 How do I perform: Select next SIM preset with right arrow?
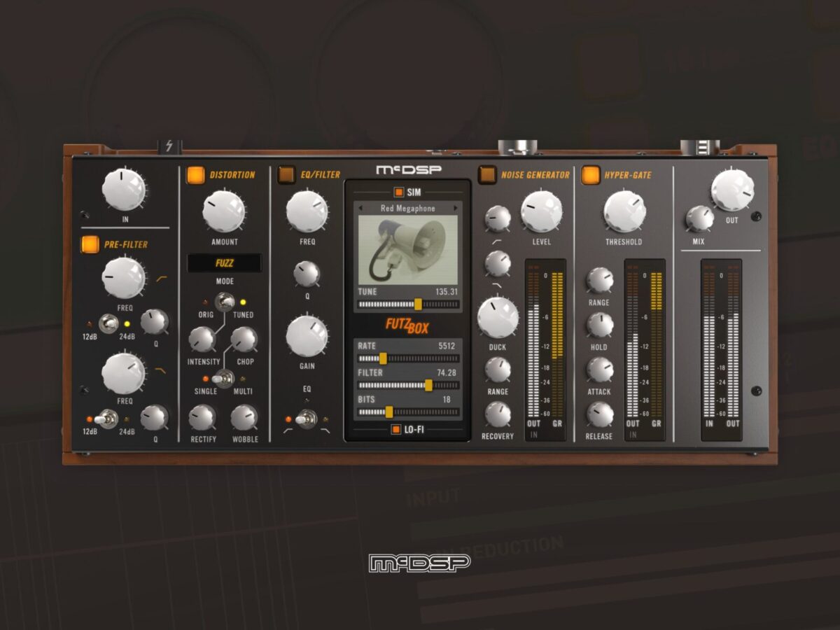pos(456,208)
